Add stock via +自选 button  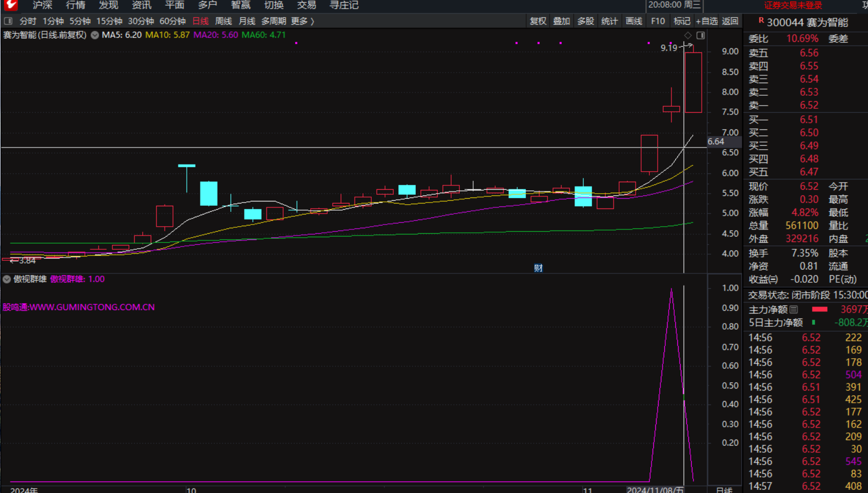(707, 21)
